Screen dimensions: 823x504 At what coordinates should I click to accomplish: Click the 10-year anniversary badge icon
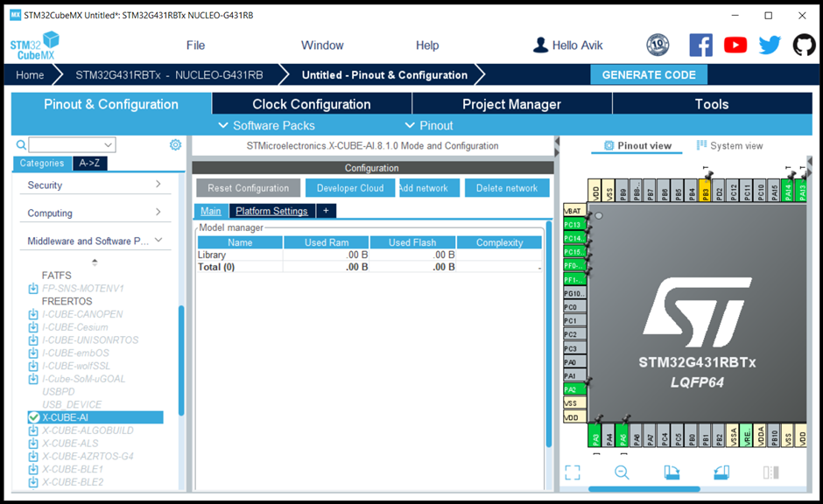point(658,45)
